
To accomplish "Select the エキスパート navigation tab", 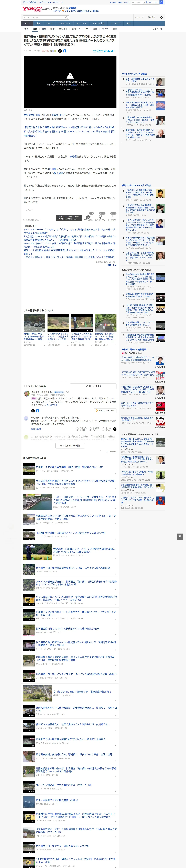I will pos(64,23).
